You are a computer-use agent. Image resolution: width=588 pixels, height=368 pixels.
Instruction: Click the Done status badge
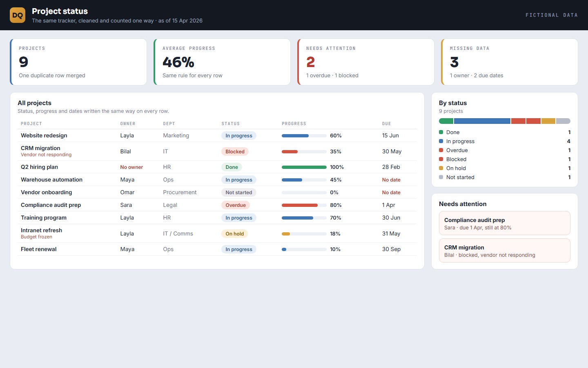pos(232,167)
